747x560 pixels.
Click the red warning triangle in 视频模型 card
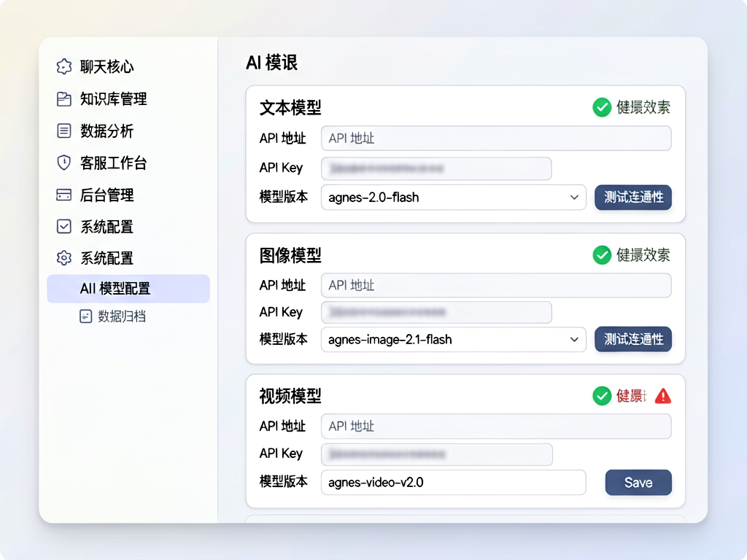[663, 396]
